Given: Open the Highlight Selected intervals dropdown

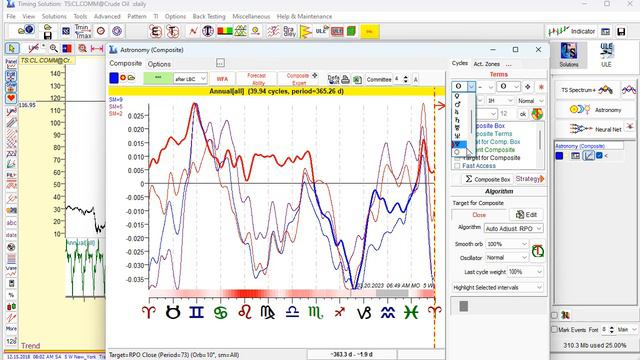Looking at the screenshot, I should pos(498,287).
